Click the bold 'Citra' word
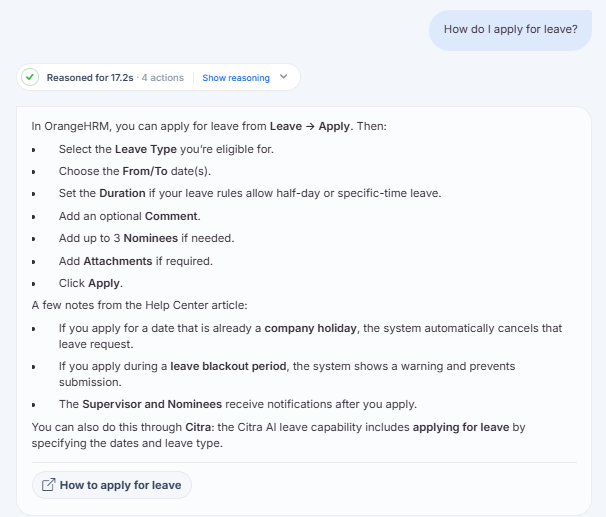The width and height of the screenshot is (606, 517). pos(198,427)
